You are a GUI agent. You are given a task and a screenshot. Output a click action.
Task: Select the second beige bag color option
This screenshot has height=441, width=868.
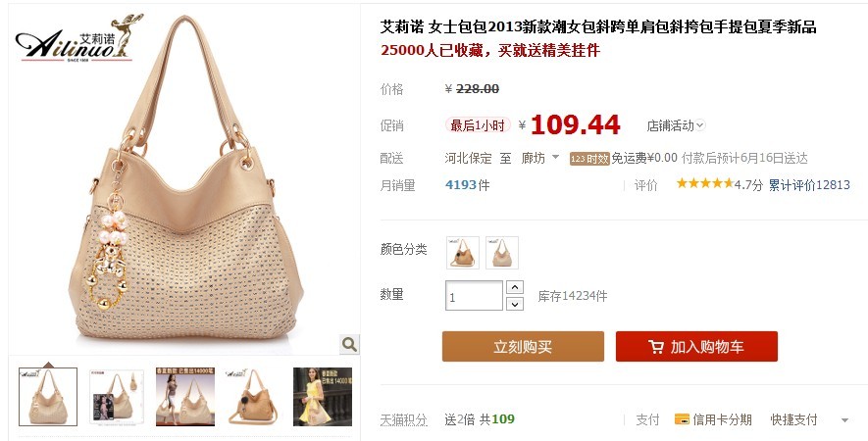pos(502,252)
